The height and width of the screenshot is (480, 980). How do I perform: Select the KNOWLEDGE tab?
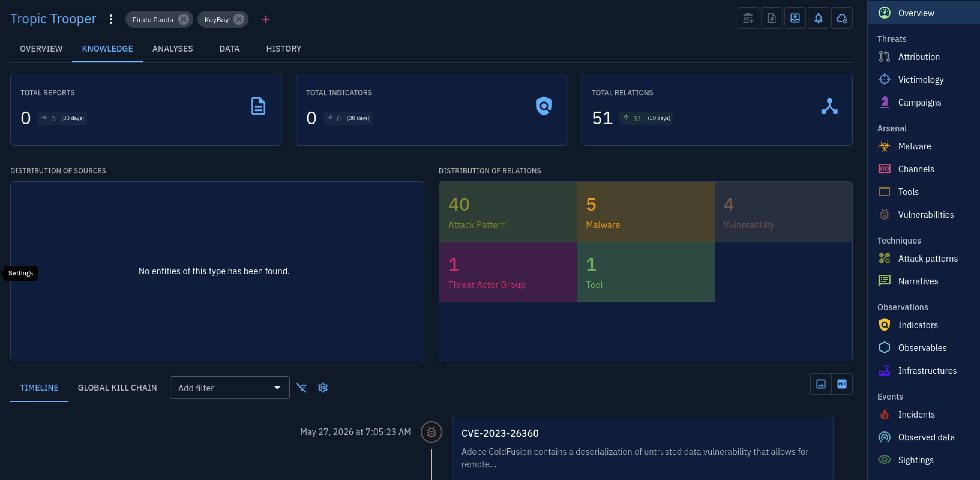coord(107,49)
